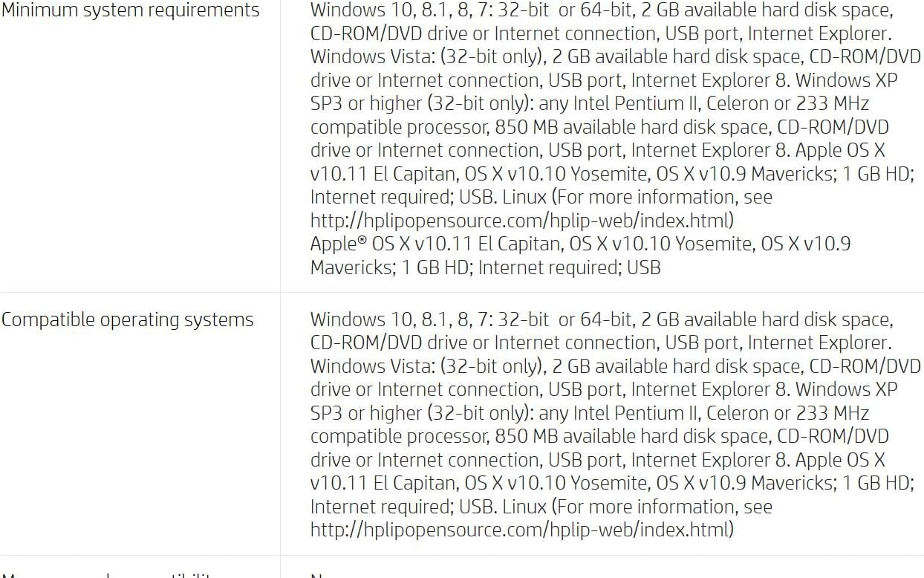
Task: Click the line starting with "Apple®" symbol
Action: (x=580, y=244)
